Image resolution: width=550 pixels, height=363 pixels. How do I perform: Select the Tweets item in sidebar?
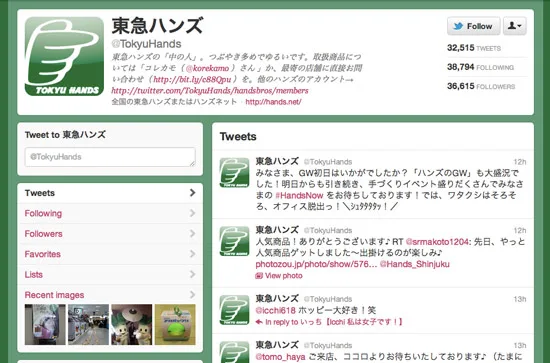coord(110,193)
